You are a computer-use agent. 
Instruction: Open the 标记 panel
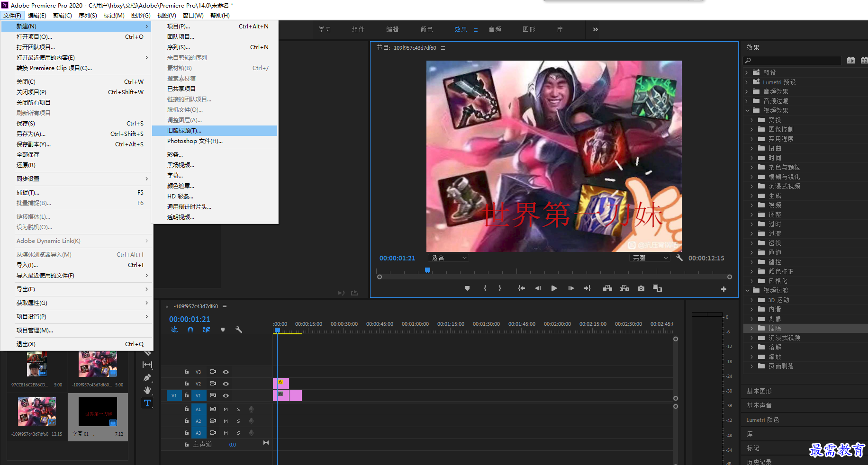[x=753, y=448]
